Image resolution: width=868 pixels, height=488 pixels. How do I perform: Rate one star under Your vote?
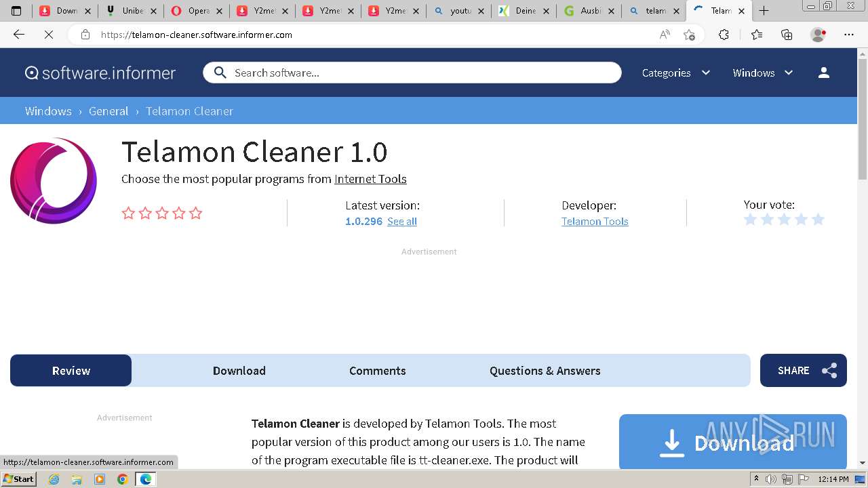(750, 220)
